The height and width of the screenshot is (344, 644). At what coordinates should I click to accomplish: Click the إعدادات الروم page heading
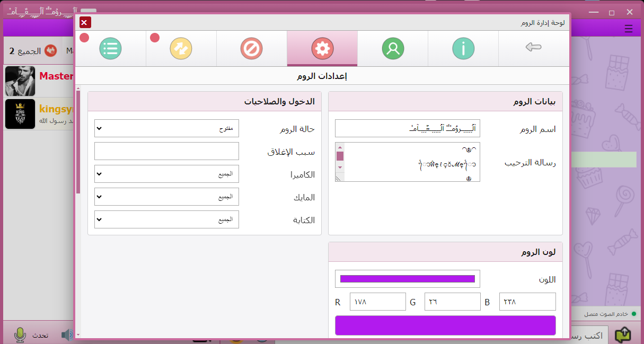coord(322,76)
